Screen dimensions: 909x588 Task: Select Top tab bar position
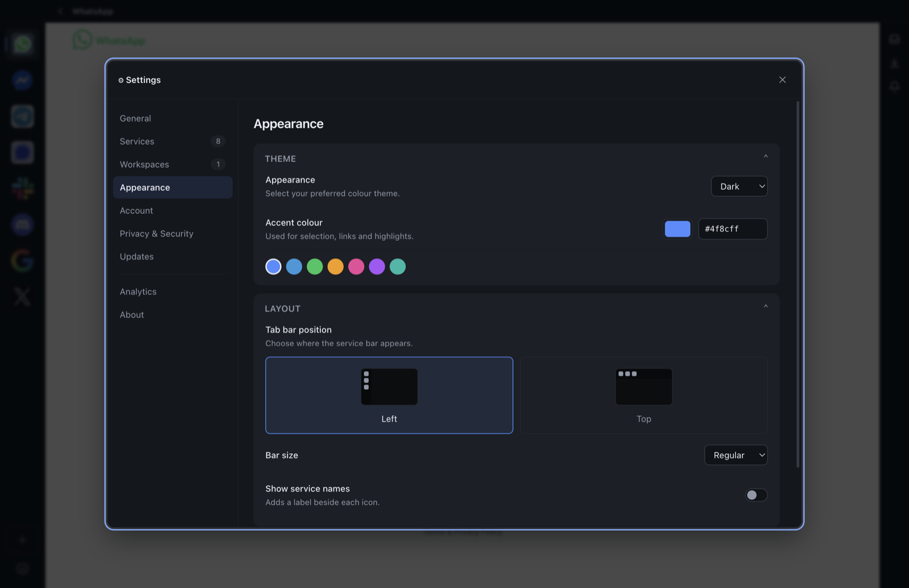coord(644,395)
